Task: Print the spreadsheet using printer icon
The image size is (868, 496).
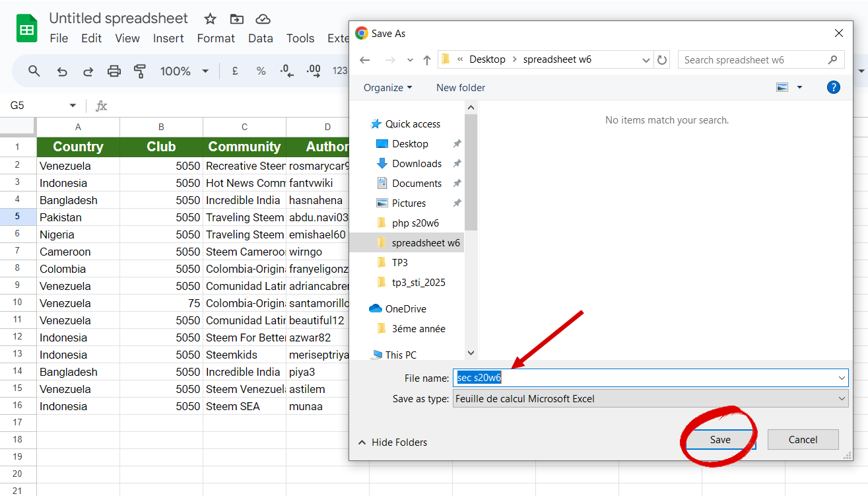Action: pos(114,71)
